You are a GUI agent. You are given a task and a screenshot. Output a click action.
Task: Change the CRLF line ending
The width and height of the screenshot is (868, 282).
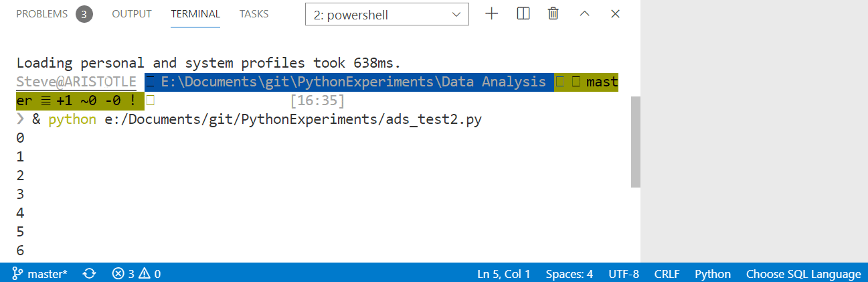tap(667, 273)
